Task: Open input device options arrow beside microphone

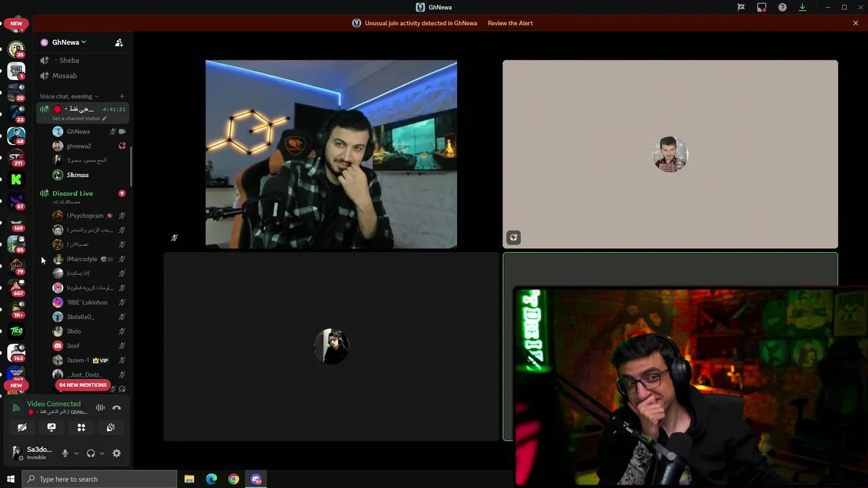Action: 76,453
